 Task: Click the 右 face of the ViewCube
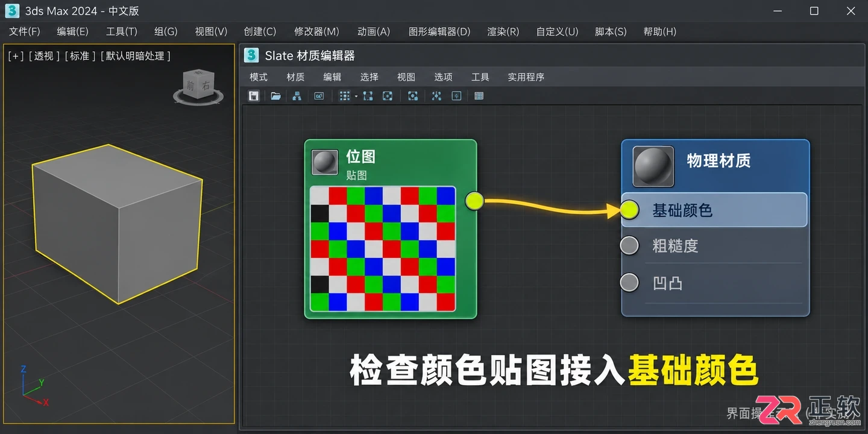pos(206,85)
